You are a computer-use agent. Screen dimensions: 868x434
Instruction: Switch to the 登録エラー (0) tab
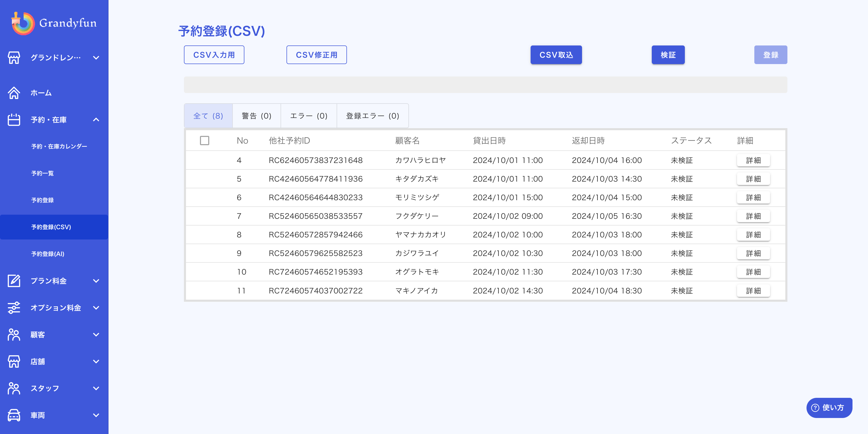[x=372, y=116]
